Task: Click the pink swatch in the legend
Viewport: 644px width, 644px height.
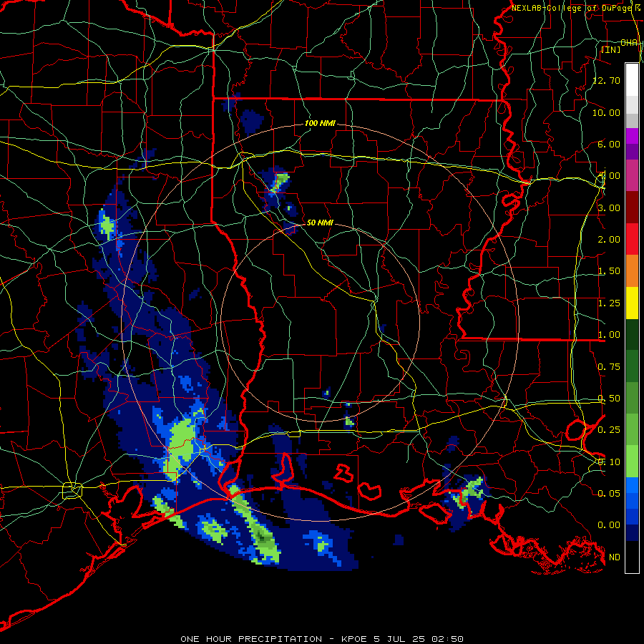Action: [632, 175]
